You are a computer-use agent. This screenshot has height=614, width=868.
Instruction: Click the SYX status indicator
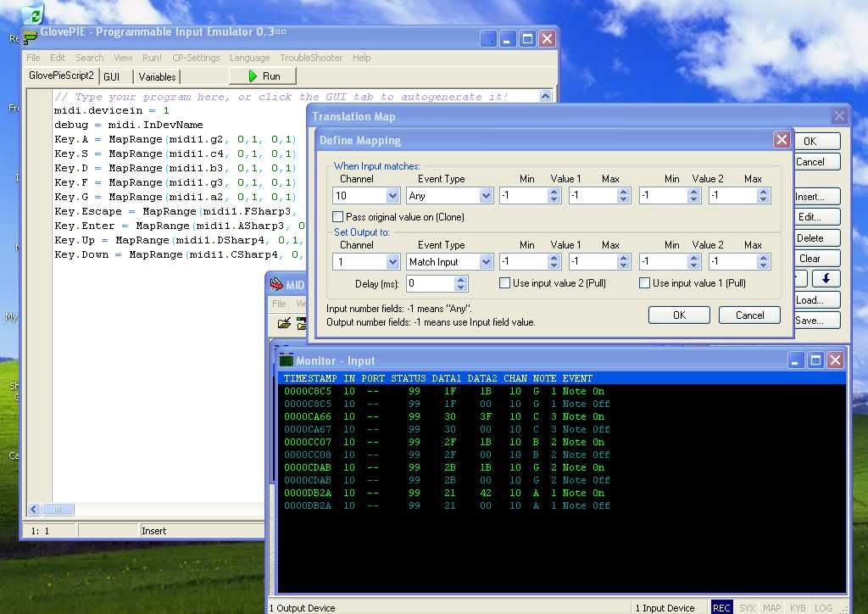coord(747,608)
